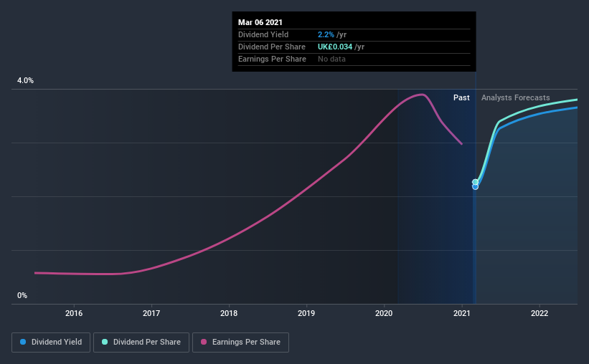Image resolution: width=589 pixels, height=364 pixels.
Task: Click the 2016 x-axis label
Action: pos(74,313)
